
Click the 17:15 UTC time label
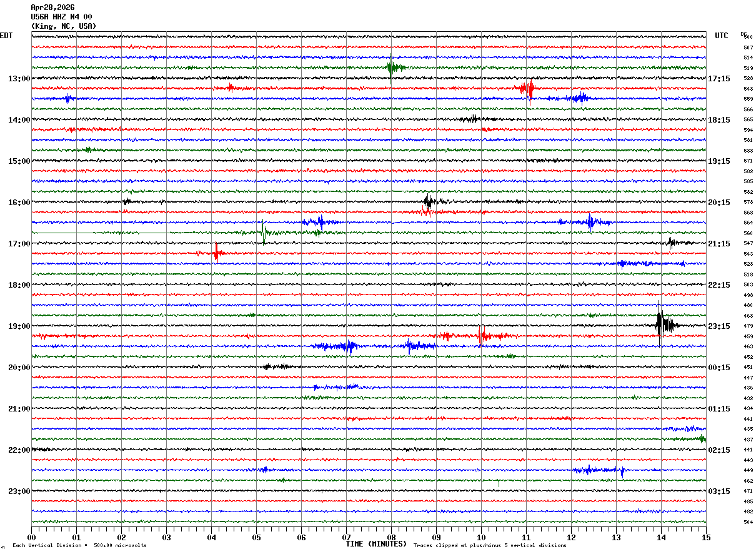coord(719,79)
